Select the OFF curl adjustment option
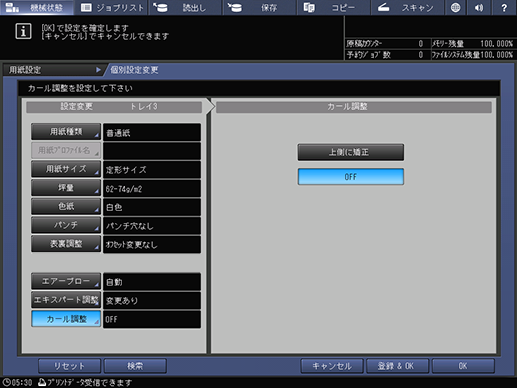Image resolution: width=517 pixels, height=388 pixels. [x=351, y=177]
